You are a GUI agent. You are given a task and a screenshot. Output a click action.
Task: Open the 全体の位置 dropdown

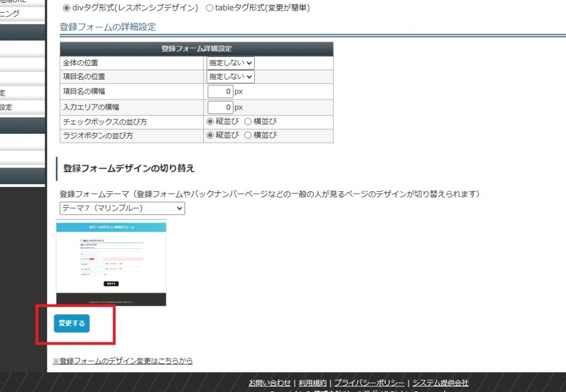[230, 63]
